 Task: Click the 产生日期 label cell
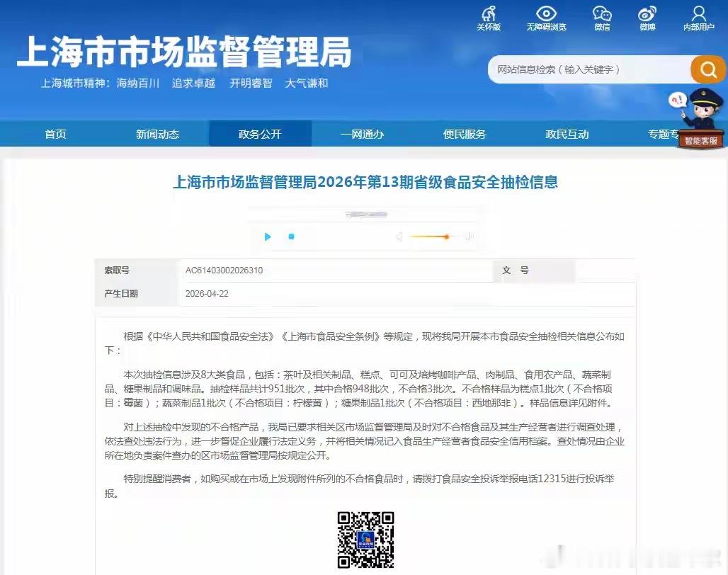click(x=137, y=294)
